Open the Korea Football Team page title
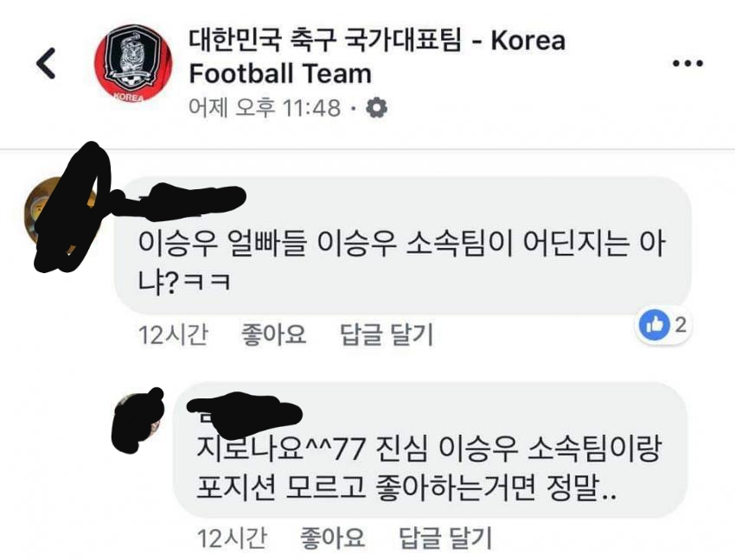735x560 pixels. [x=377, y=57]
